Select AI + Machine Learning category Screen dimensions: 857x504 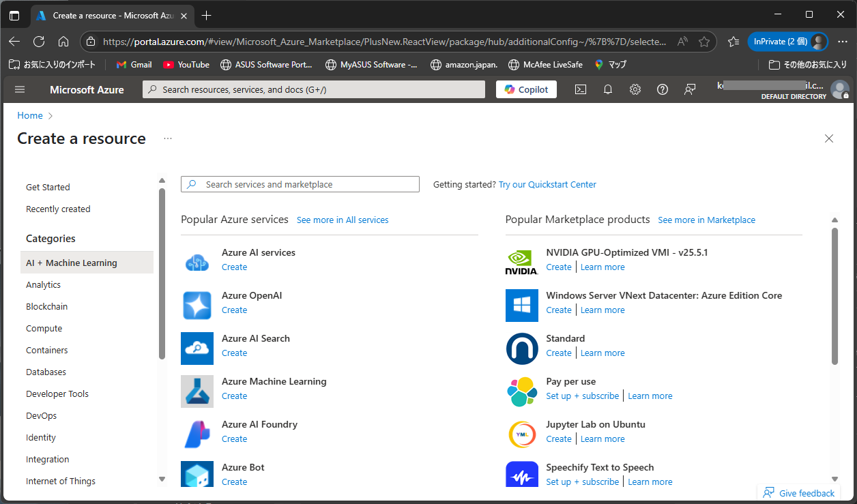coord(87,263)
